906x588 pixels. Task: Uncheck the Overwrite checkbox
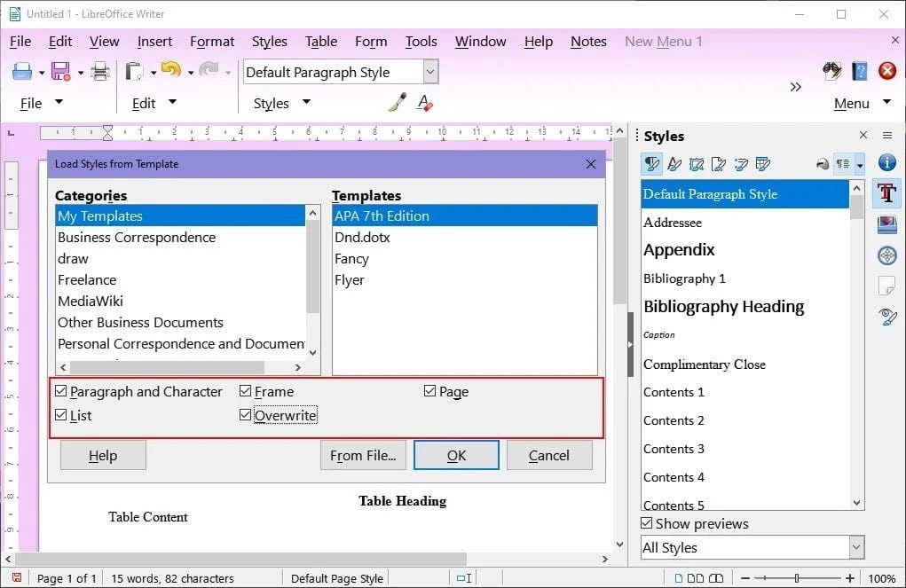246,414
